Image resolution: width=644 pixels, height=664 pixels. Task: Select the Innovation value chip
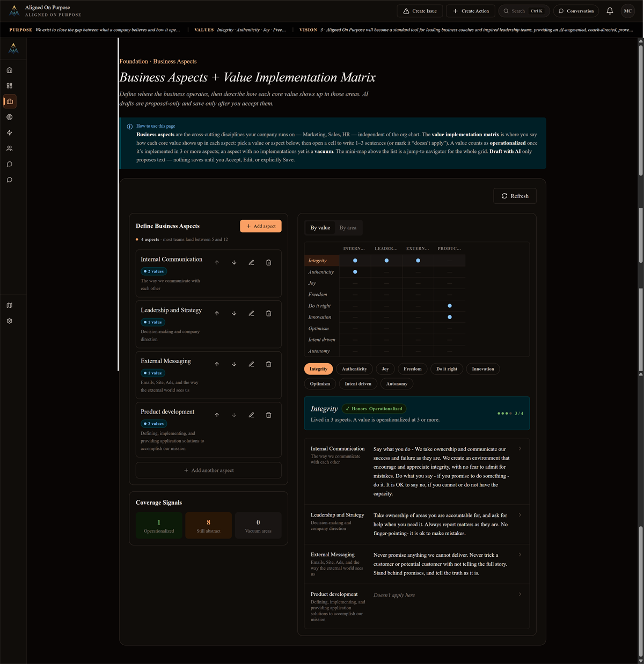483,369
